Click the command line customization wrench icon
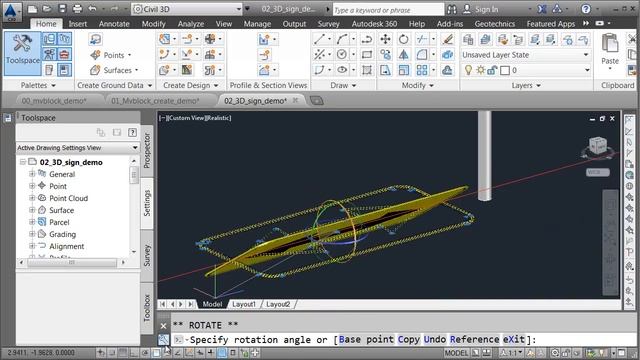The width and height of the screenshot is (640, 360). point(163,339)
